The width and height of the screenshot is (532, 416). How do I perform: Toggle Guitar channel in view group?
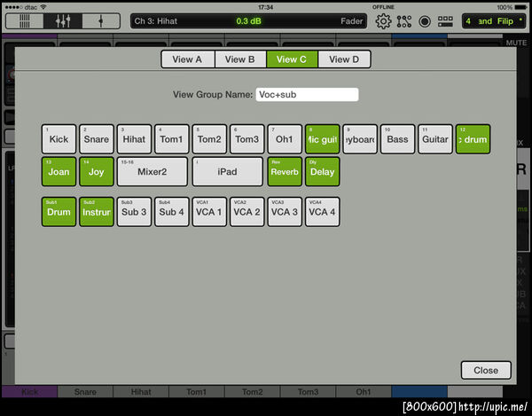[x=435, y=139]
